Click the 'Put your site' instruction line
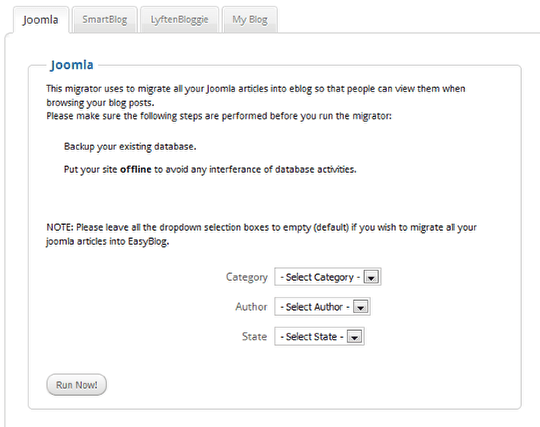 [x=210, y=169]
